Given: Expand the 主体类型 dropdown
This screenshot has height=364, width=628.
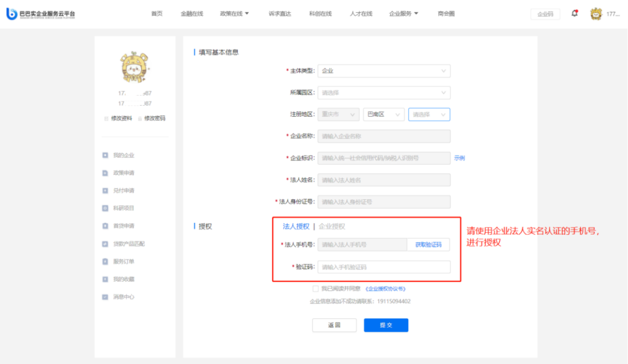Looking at the screenshot, I should point(384,71).
